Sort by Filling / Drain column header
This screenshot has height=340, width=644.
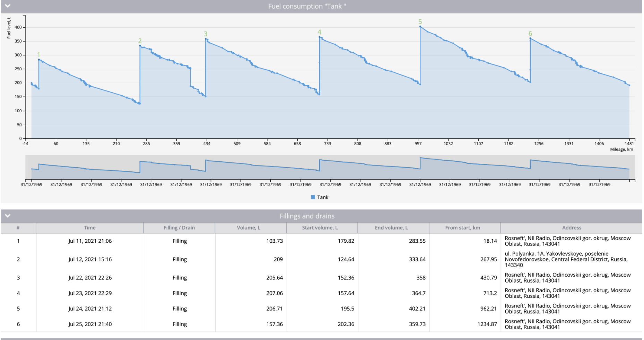click(x=179, y=228)
